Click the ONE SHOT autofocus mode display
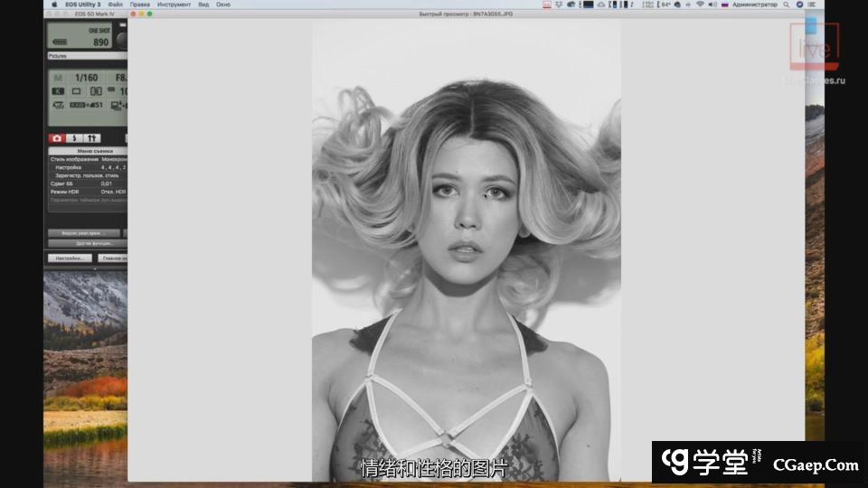 (x=99, y=31)
